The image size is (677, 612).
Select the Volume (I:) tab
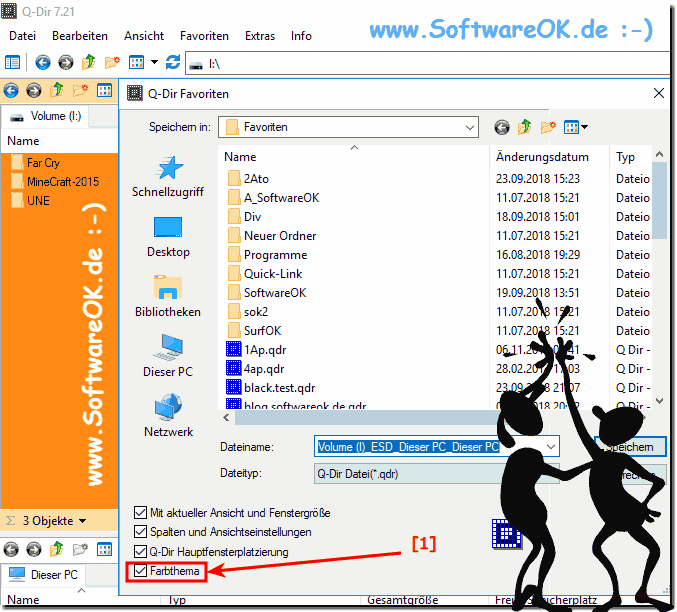click(x=45, y=116)
